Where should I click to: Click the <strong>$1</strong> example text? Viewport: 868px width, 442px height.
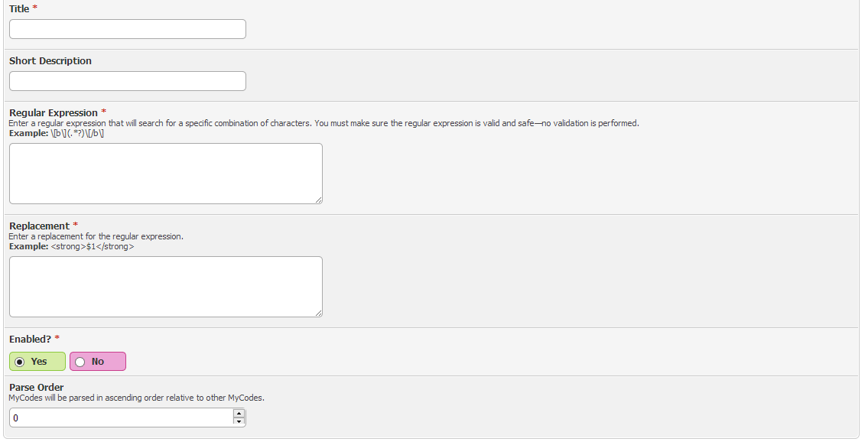pyautogui.click(x=93, y=246)
